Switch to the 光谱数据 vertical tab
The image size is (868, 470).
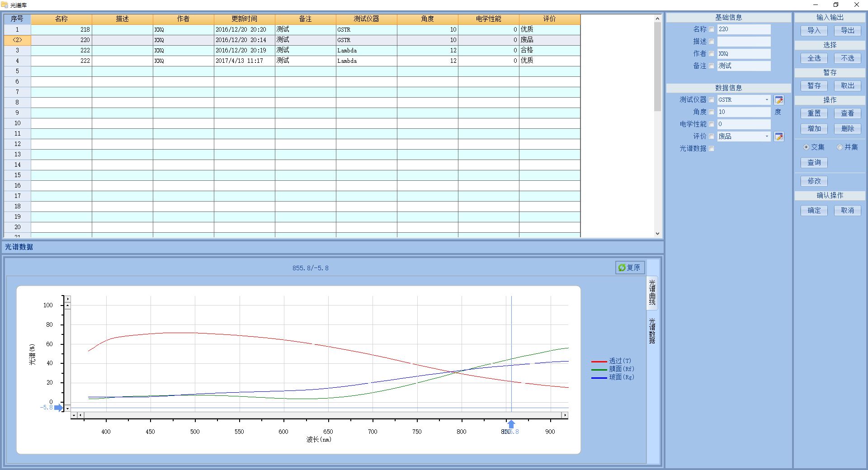[652, 331]
